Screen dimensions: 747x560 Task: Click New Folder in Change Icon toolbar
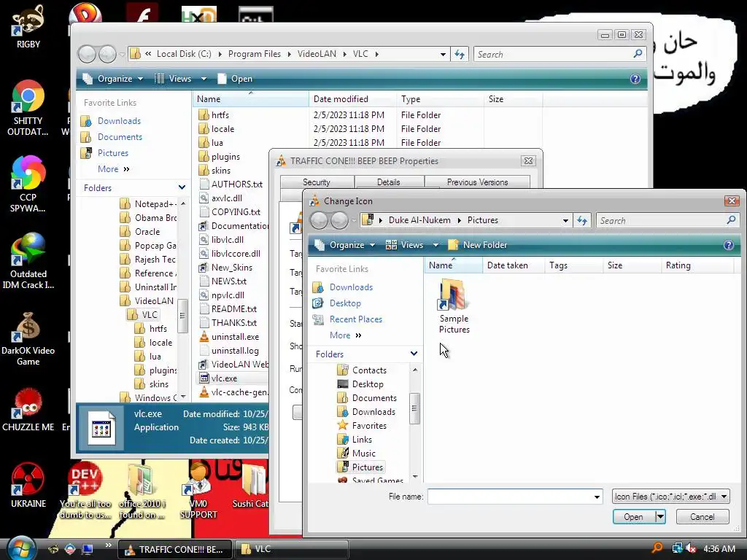coord(477,245)
